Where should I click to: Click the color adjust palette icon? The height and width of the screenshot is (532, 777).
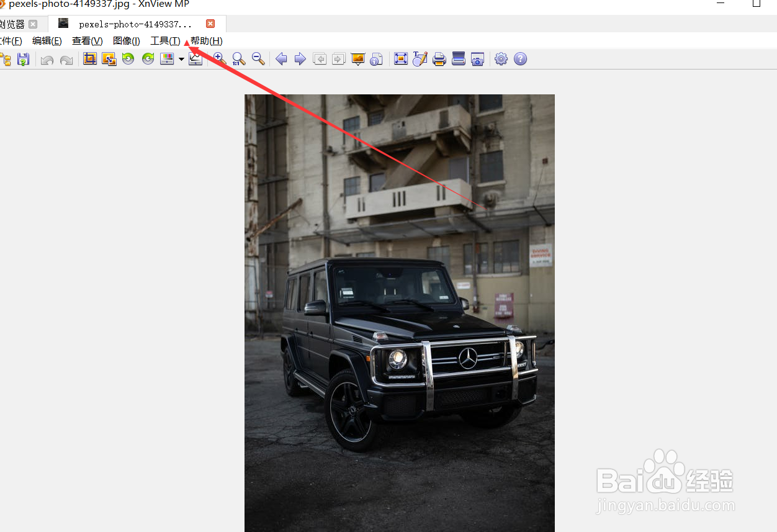(x=167, y=59)
